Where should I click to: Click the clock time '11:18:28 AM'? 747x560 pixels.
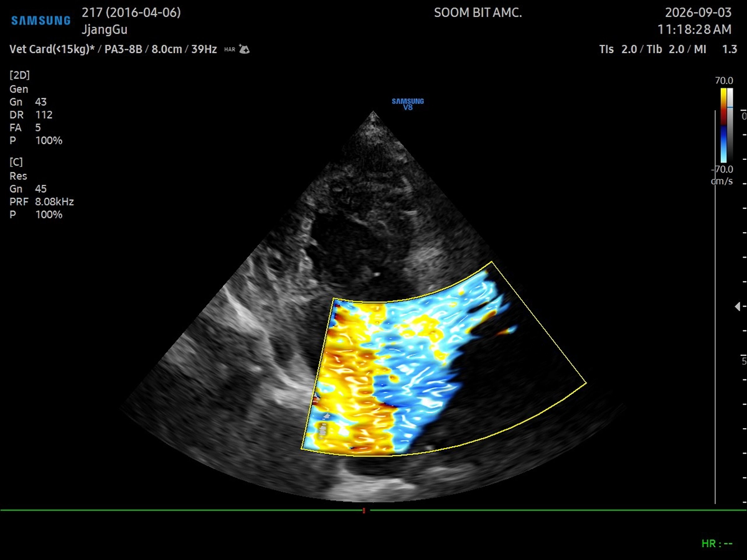point(695,29)
